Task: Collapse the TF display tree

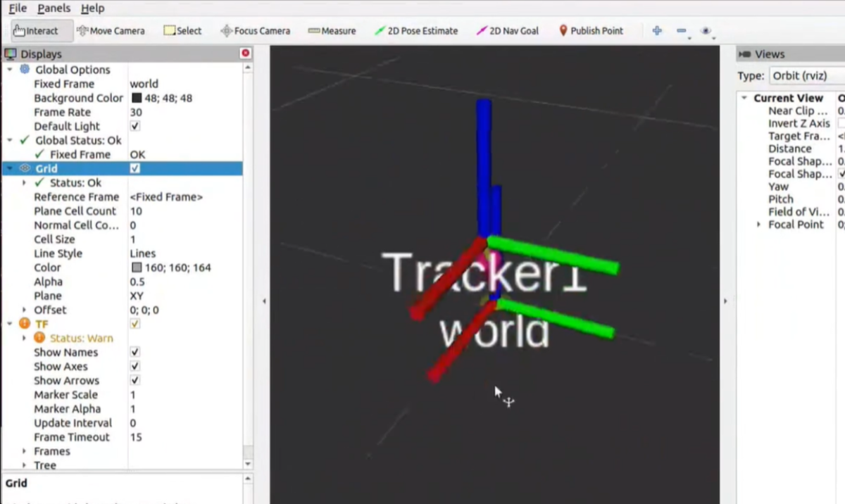Action: click(10, 324)
